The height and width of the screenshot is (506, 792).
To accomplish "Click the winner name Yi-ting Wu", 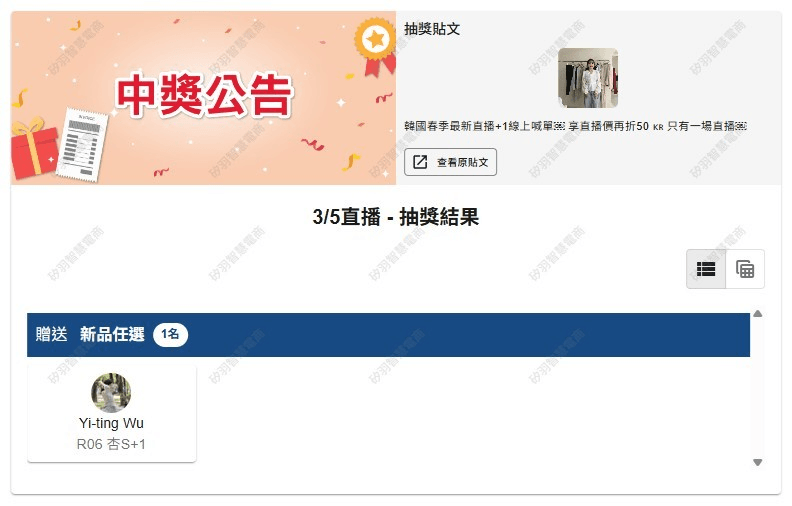I will 111,423.
